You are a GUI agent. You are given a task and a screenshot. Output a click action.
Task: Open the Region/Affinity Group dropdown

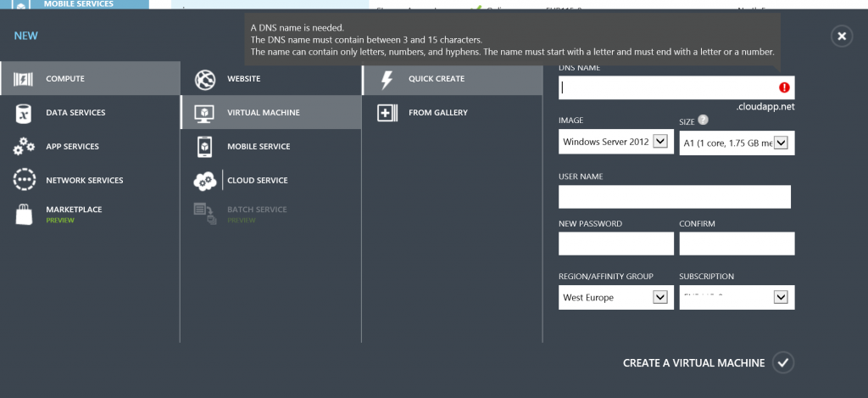616,297
